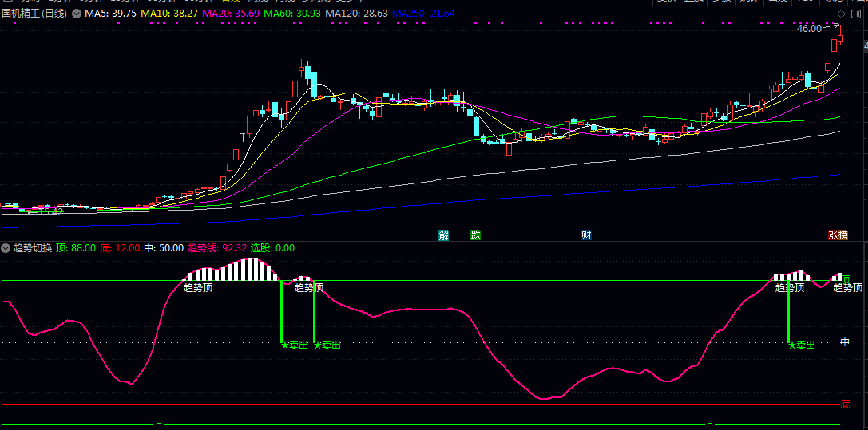Viewport: 868px width, 430px height.
Task: Expand the 国机精工(日线) main chart dropdown arrow
Action: 76,14
